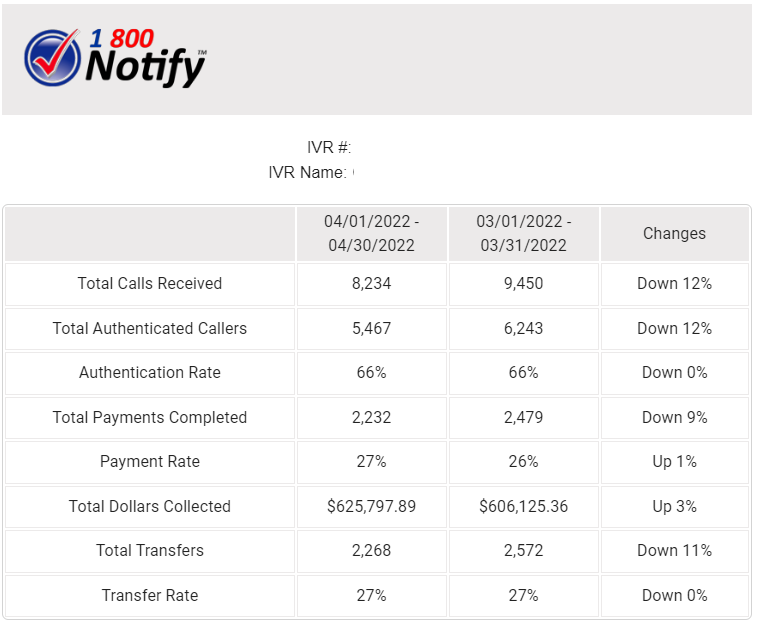Image resolution: width=760 pixels, height=624 pixels.
Task: Click the Payment Rate row label
Action: [150, 461]
